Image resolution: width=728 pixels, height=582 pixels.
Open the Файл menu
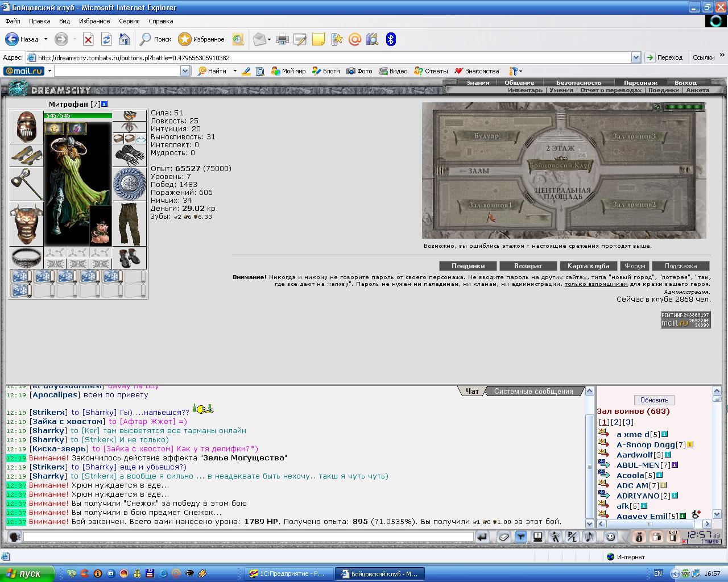point(13,21)
